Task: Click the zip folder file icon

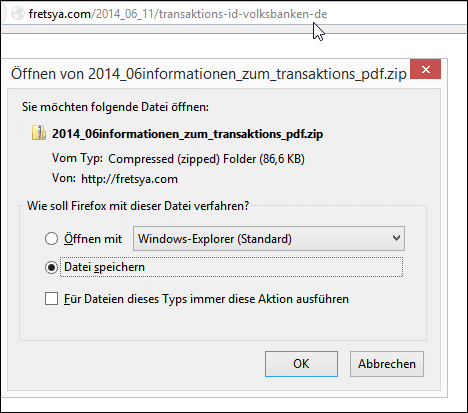Action: click(39, 133)
